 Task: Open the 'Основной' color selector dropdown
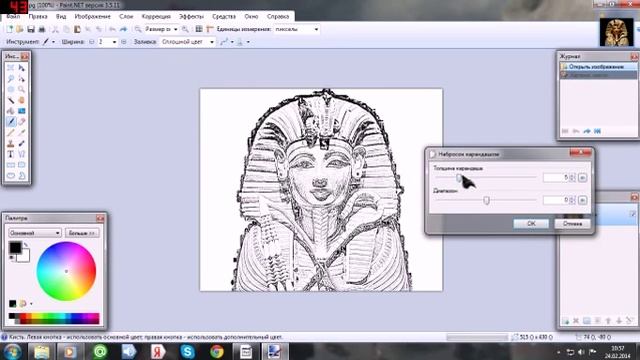(35, 233)
